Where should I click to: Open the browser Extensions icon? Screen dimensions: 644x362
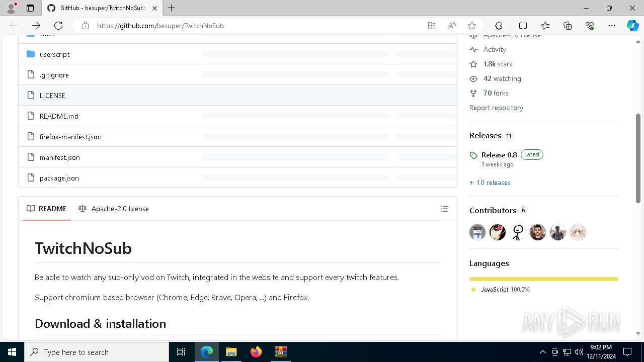[x=499, y=26]
